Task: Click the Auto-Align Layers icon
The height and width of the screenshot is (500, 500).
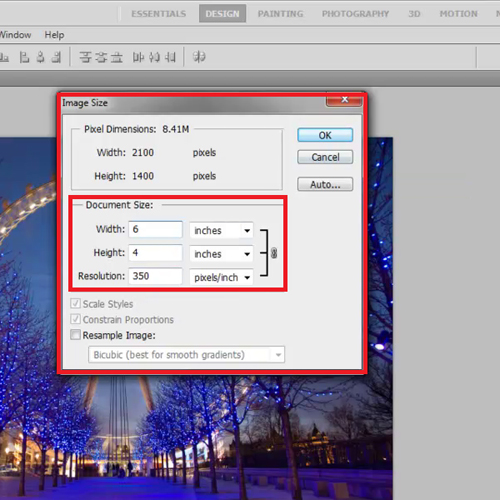Action: pyautogui.click(x=199, y=57)
